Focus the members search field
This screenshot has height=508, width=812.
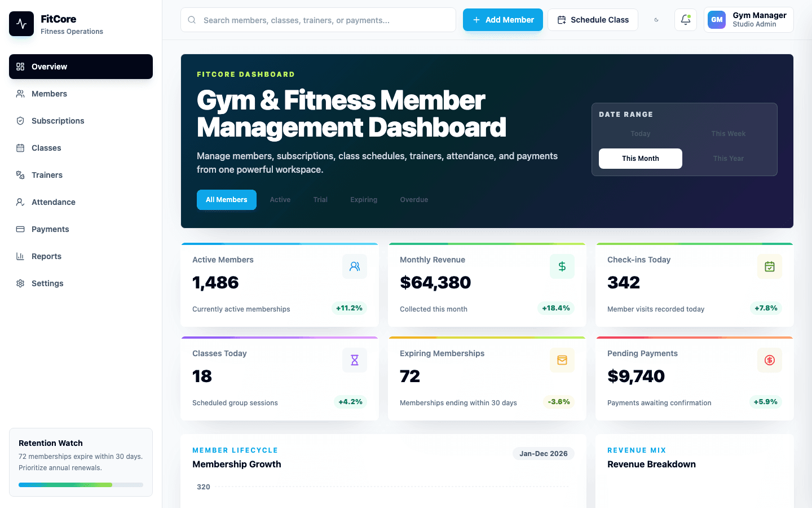318,20
